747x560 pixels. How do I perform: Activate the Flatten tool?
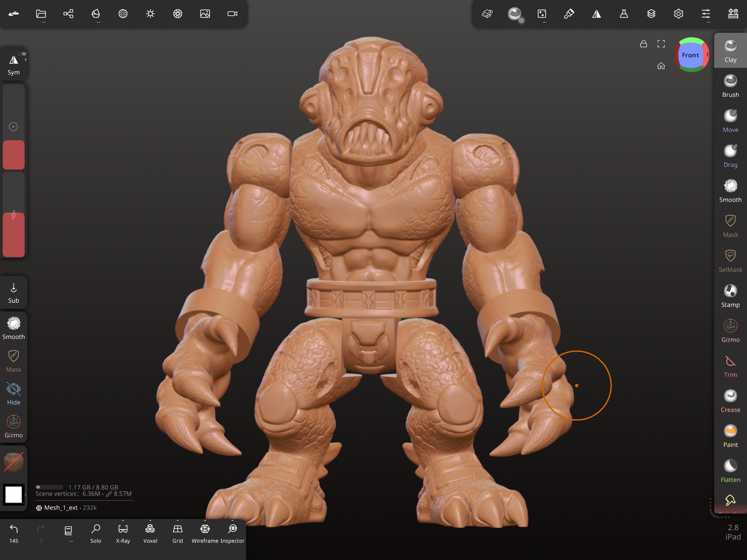730,471
